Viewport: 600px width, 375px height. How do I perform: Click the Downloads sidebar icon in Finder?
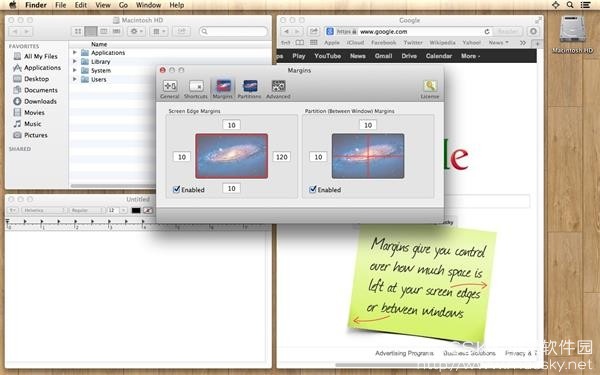click(x=17, y=101)
